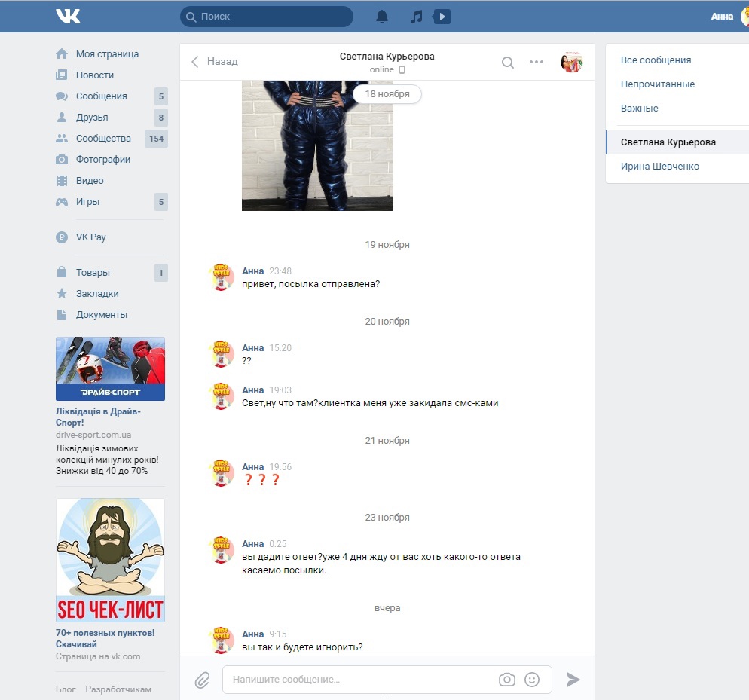Screen dimensions: 749x700
Task: Click the VK logo icon
Action: pos(68,16)
